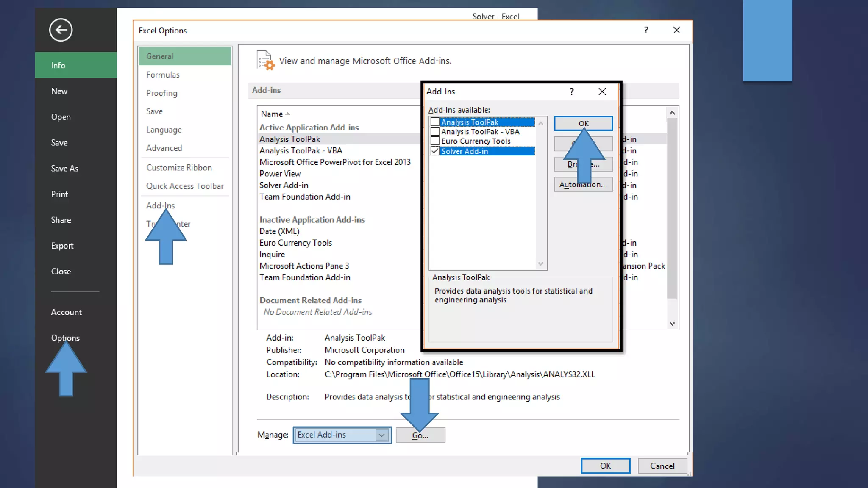Tick the Euro Currency Tools checkbox

[x=435, y=141]
